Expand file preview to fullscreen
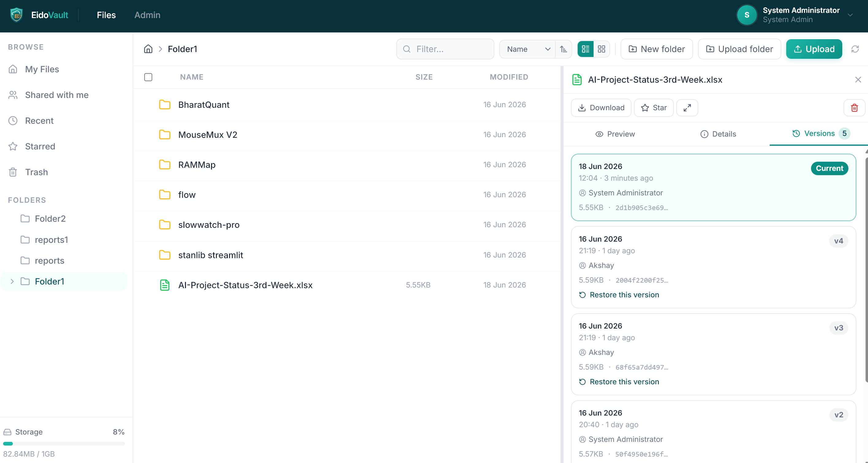The image size is (868, 463). pyautogui.click(x=687, y=108)
